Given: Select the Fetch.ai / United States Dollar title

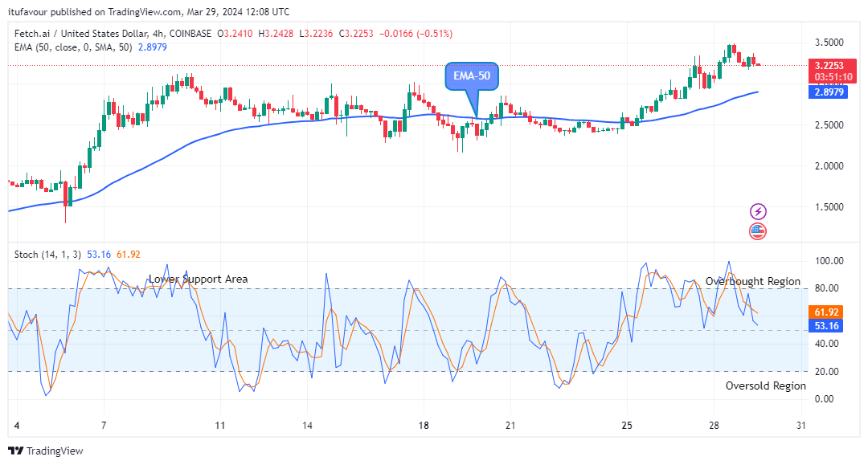Looking at the screenshot, I should [81, 34].
